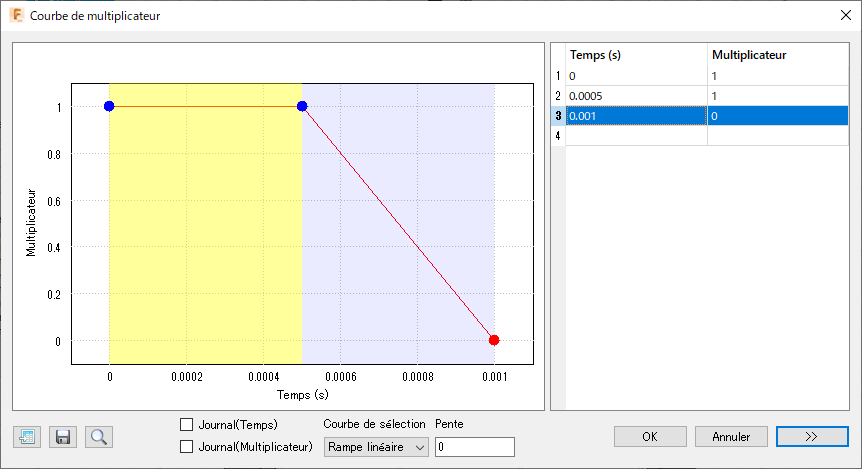The image size is (862, 469).
Task: Confirm with the OK button
Action: tap(650, 437)
